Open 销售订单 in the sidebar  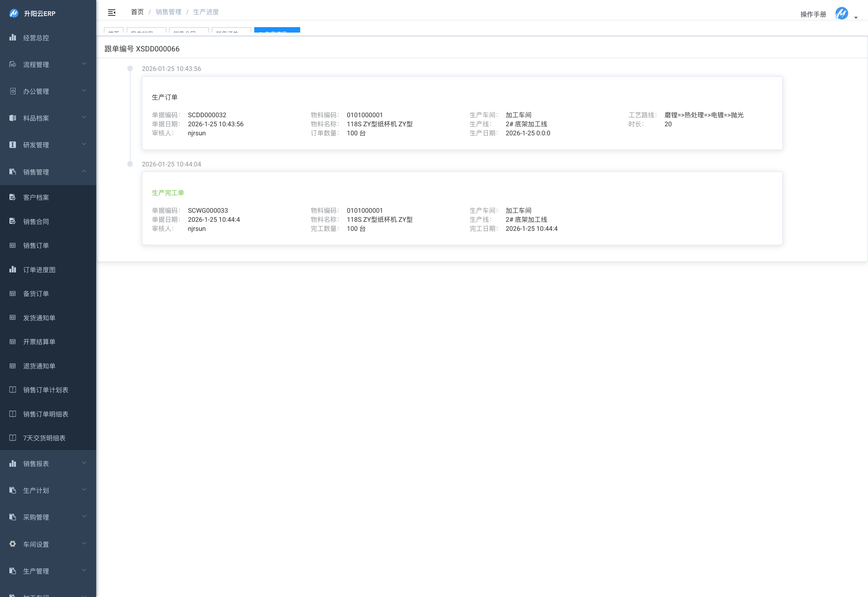pyautogui.click(x=36, y=245)
